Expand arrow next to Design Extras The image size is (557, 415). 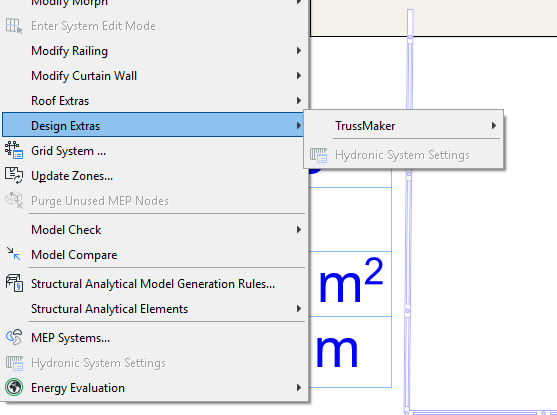pyautogui.click(x=299, y=125)
